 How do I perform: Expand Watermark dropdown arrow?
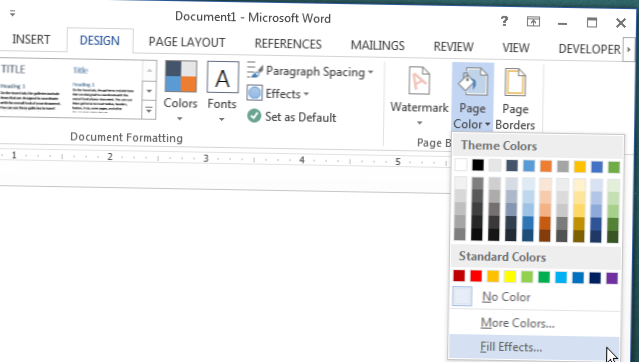(419, 123)
